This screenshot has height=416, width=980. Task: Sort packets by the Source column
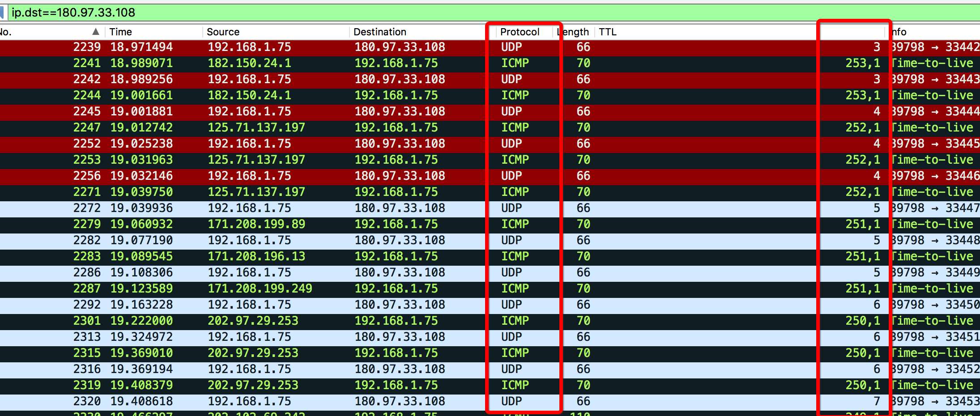pos(224,32)
